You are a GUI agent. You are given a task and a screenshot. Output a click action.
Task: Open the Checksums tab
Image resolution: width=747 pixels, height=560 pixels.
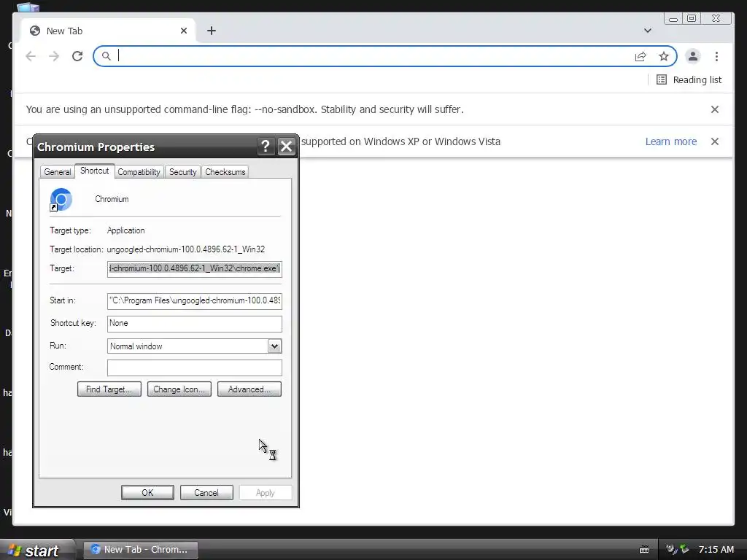tap(225, 172)
